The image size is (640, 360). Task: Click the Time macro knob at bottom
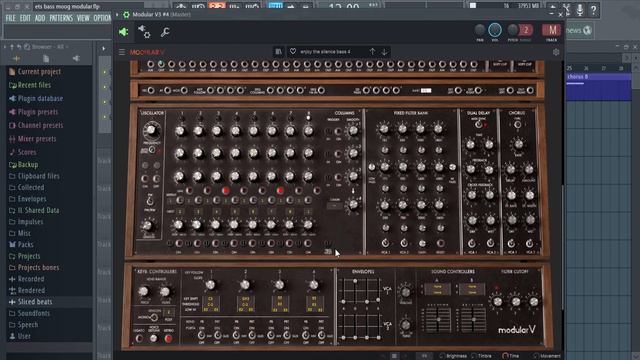[x=505, y=356]
